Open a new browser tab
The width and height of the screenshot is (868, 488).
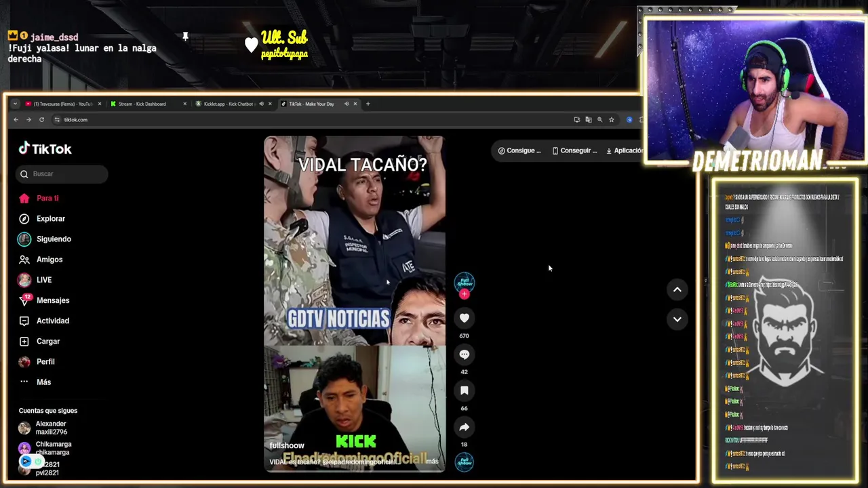(x=368, y=104)
